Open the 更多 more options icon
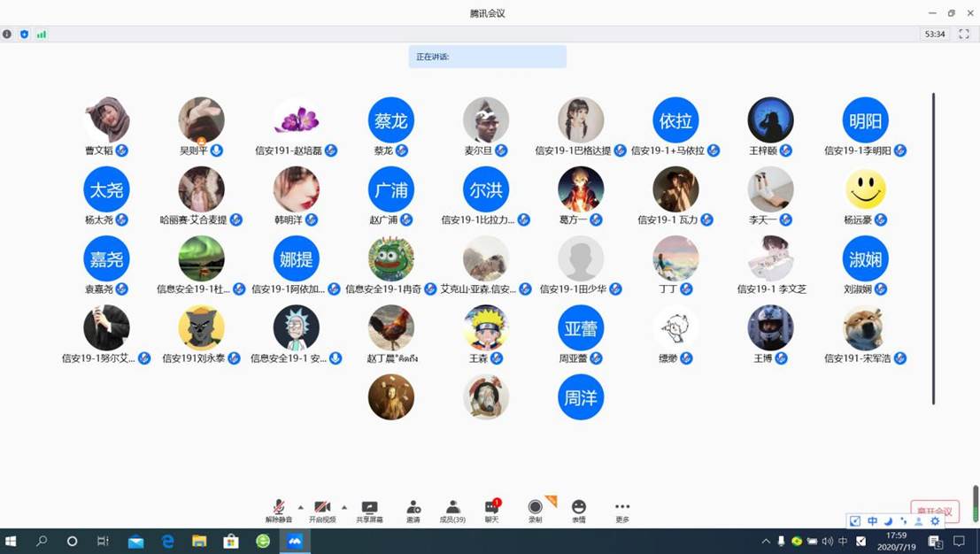 621,506
